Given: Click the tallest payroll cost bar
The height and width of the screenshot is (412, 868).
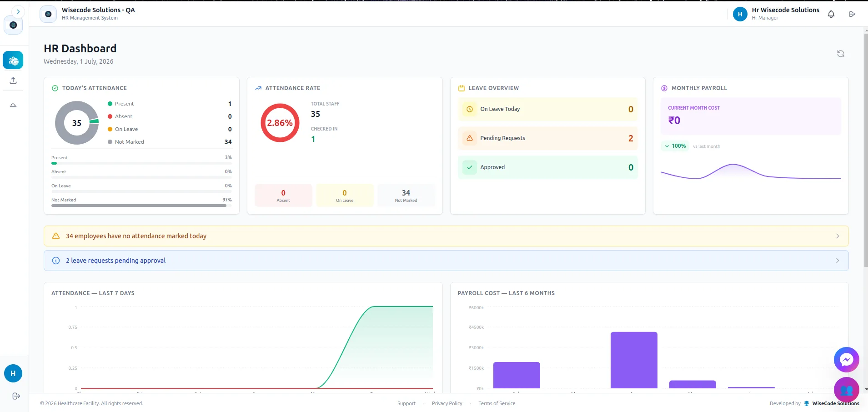Looking at the screenshot, I should click(x=634, y=360).
